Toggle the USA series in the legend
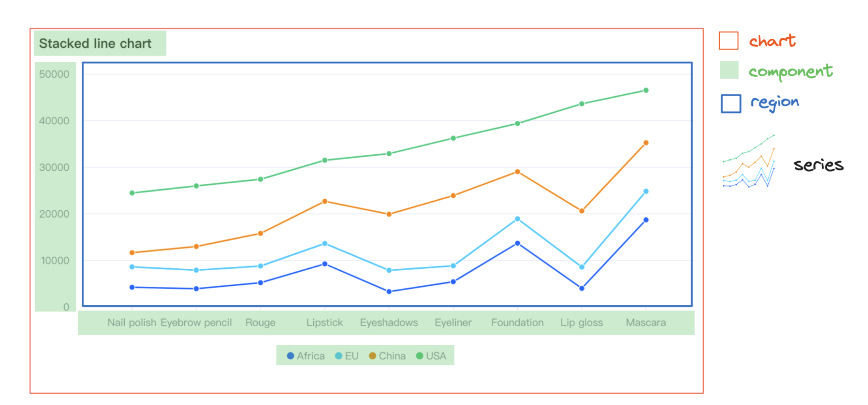The height and width of the screenshot is (405, 868). [431, 356]
